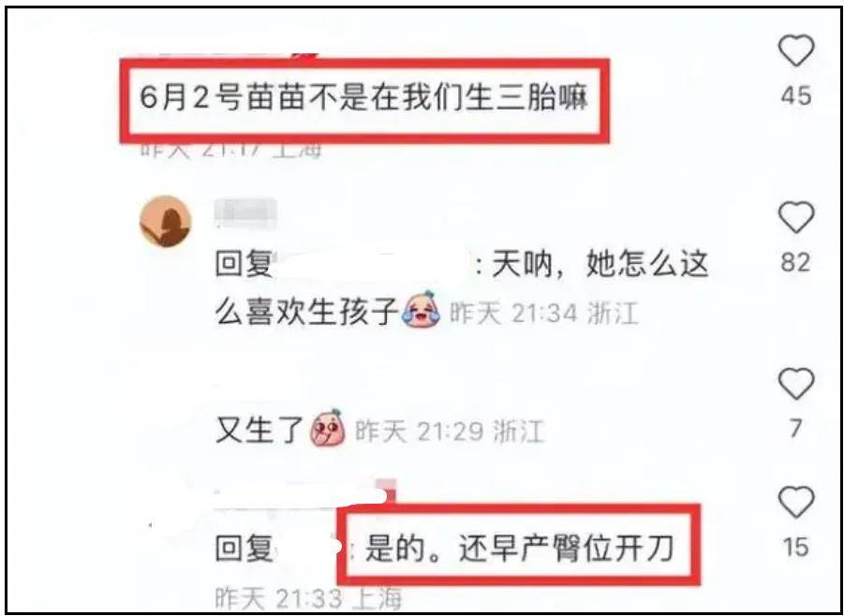The height and width of the screenshot is (616, 844).
Task: Select the comment "6月2号苗苗不是在我们生三胎嘛"
Action: (x=363, y=99)
